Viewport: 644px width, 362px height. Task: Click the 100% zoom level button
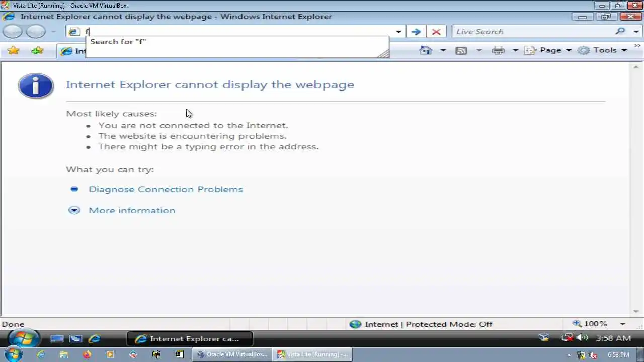tap(590, 324)
